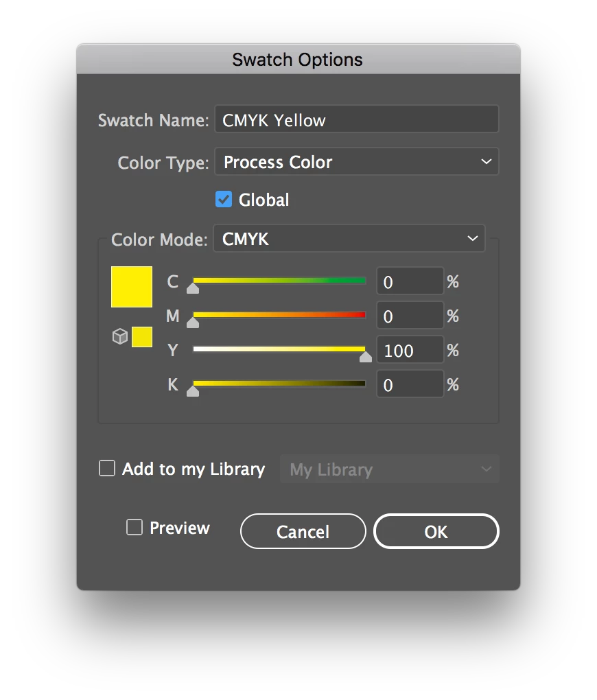This screenshot has width=597, height=700.
Task: Open the Color Type dropdown
Action: pos(357,161)
